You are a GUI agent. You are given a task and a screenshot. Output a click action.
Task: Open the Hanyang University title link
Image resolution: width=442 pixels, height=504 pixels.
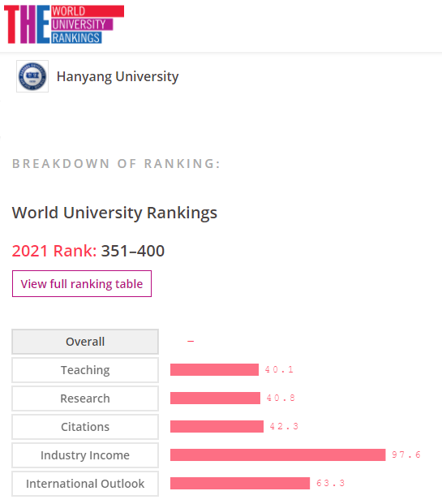coord(118,76)
